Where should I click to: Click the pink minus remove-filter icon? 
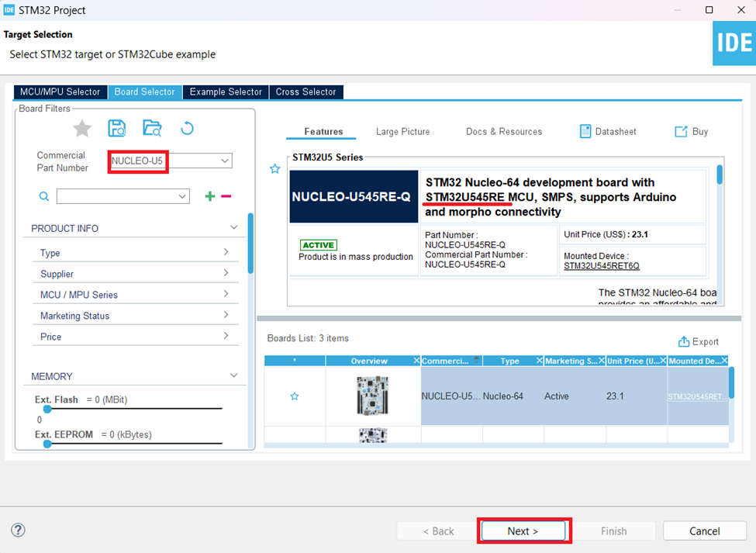coord(226,195)
